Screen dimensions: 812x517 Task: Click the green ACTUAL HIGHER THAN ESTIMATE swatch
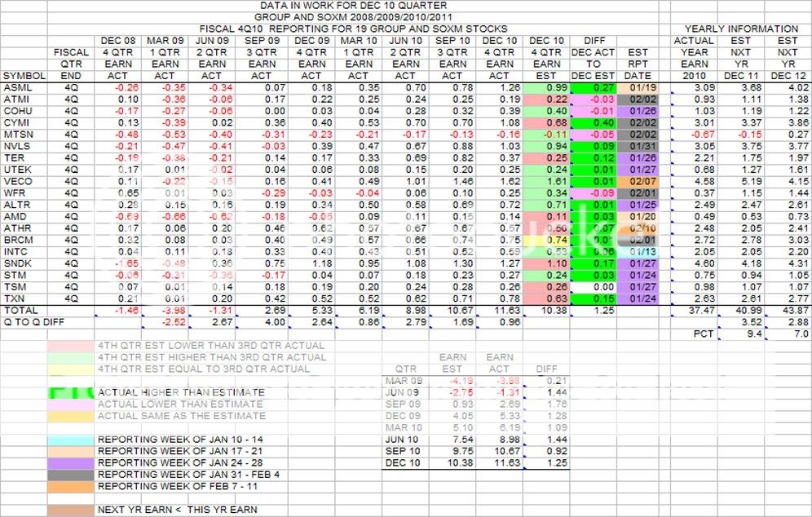click(x=71, y=392)
